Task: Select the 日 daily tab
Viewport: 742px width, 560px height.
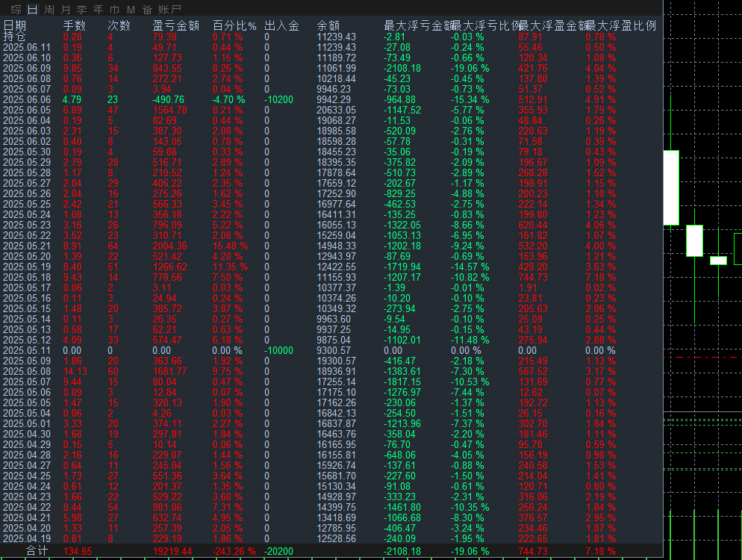Action: pos(32,10)
